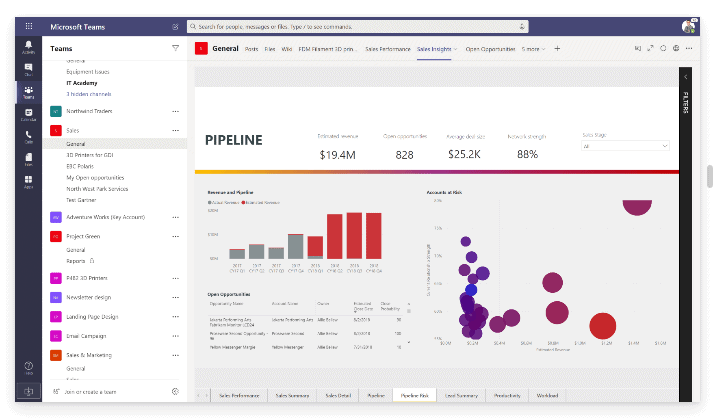The image size is (715, 420).
Task: Open the Equipment Issues channel
Action: (x=88, y=72)
